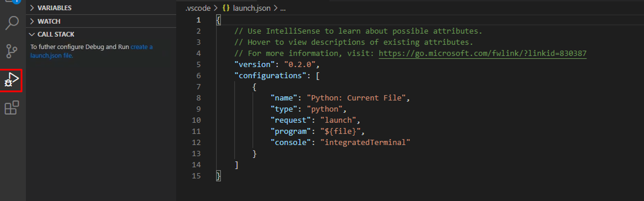
Task: Open the Search view in activity bar
Action: (12, 23)
